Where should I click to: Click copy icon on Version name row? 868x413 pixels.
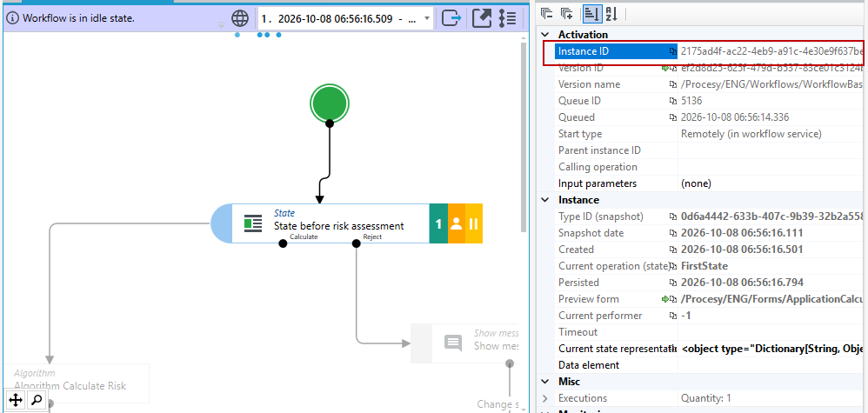pos(673,84)
